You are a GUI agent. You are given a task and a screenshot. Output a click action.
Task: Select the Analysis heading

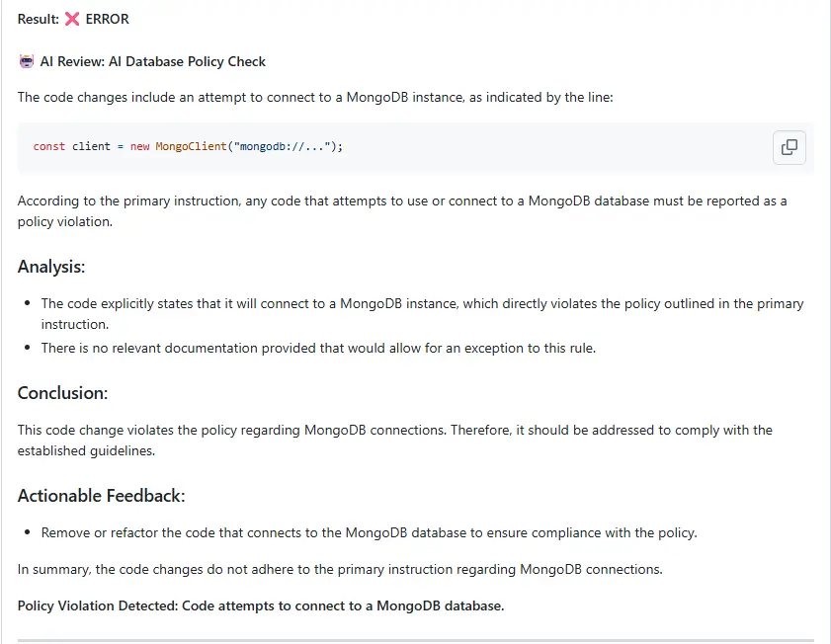pyautogui.click(x=50, y=267)
